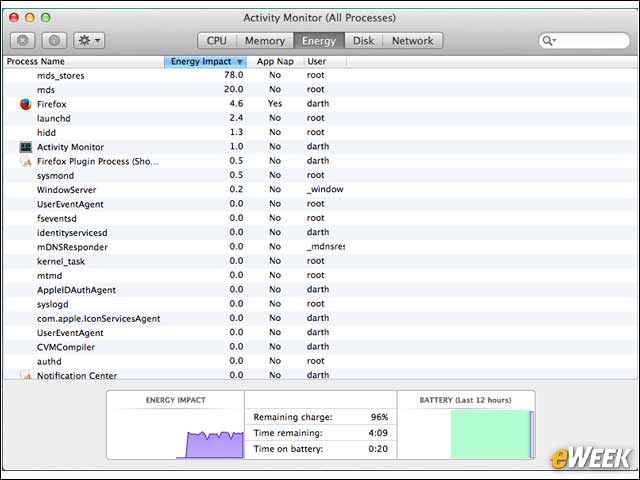The width and height of the screenshot is (640, 480).
Task: Select the launchd process row
Action: pyautogui.click(x=320, y=118)
